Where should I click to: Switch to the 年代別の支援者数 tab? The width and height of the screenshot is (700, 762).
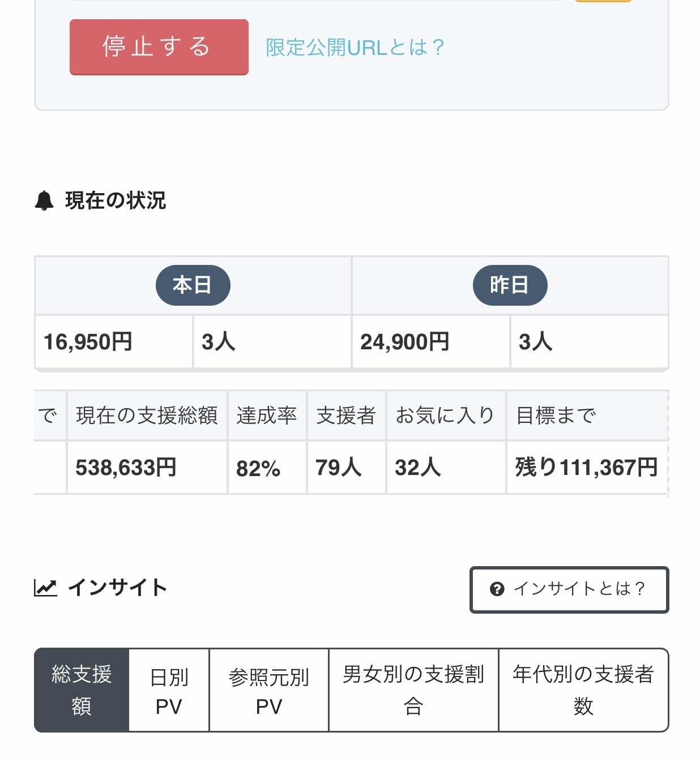[583, 690]
